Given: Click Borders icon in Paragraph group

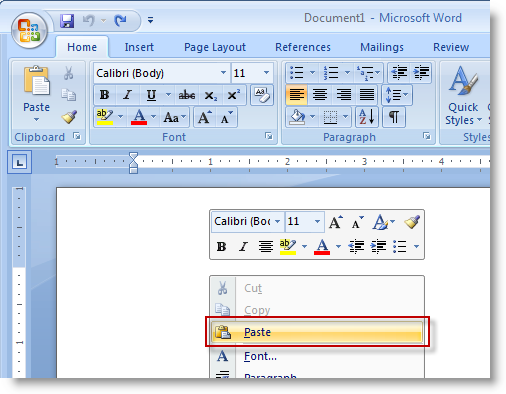Looking at the screenshot, I should tap(331, 117).
